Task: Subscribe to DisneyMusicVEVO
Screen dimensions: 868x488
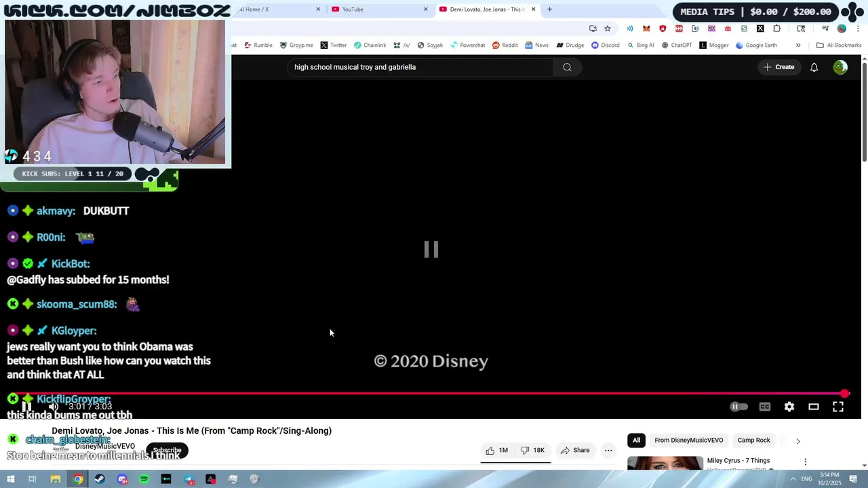Action: 167,450
